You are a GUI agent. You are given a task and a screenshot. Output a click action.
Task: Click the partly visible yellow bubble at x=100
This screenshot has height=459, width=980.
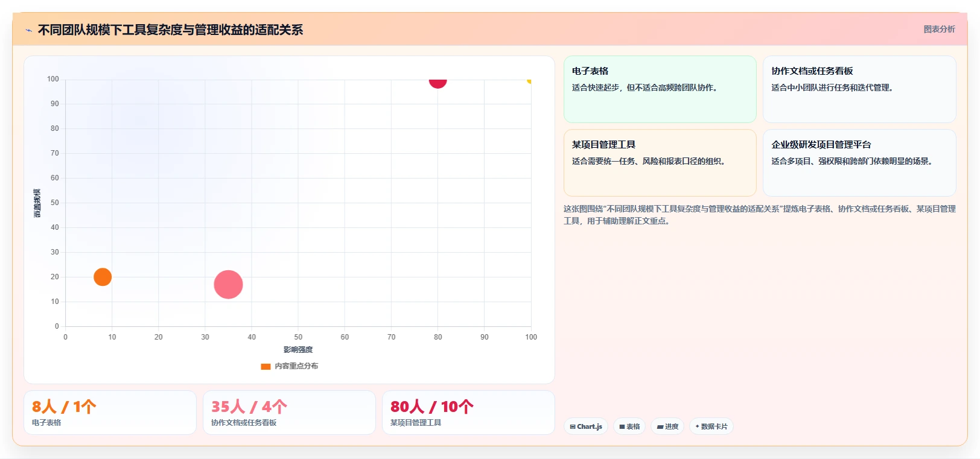(x=529, y=80)
